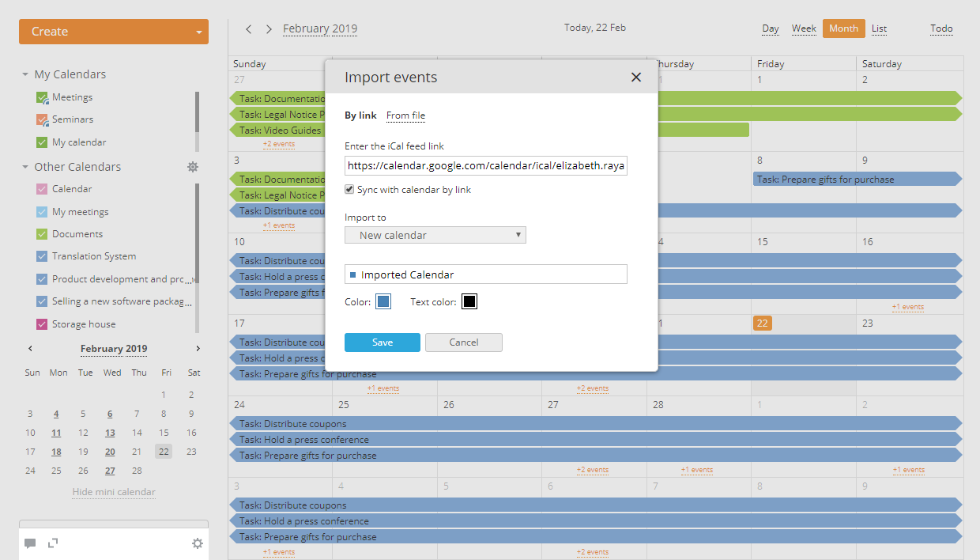Change the imported calendar color swatch
Image resolution: width=980 pixels, height=560 pixels.
tap(383, 301)
